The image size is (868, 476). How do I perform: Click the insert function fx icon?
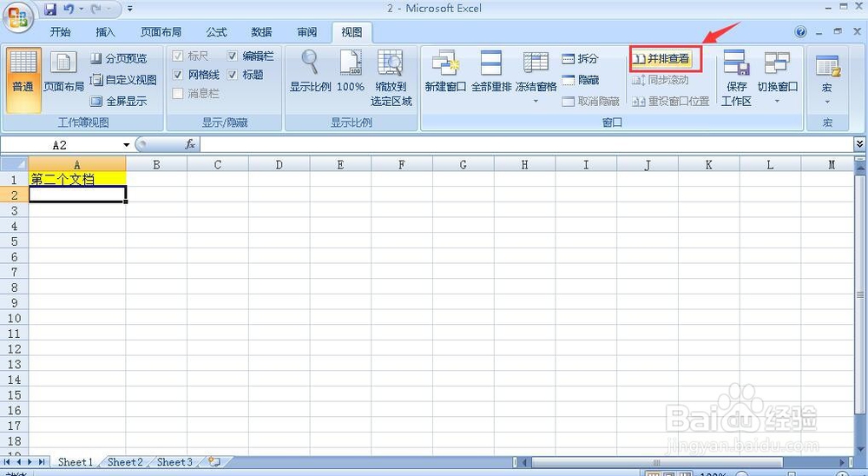click(x=190, y=145)
